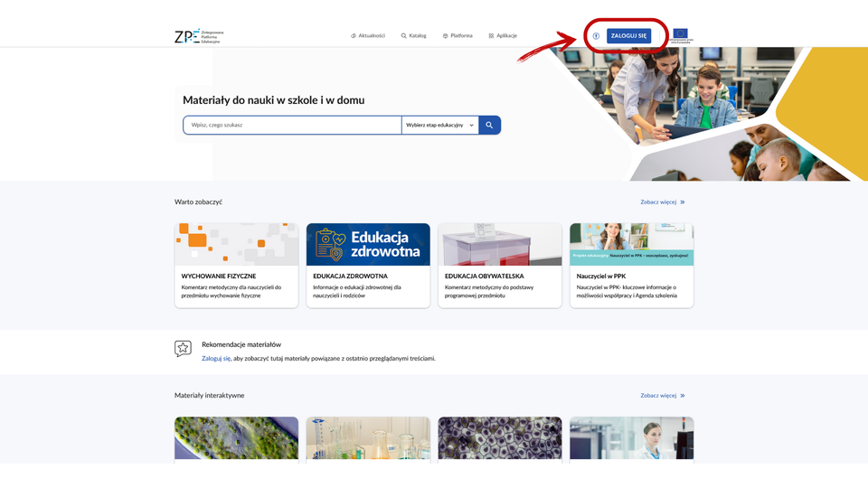Screen dimensions: 868x488
Task: Click the ZALOGUJ SIĘ button
Action: click(628, 36)
